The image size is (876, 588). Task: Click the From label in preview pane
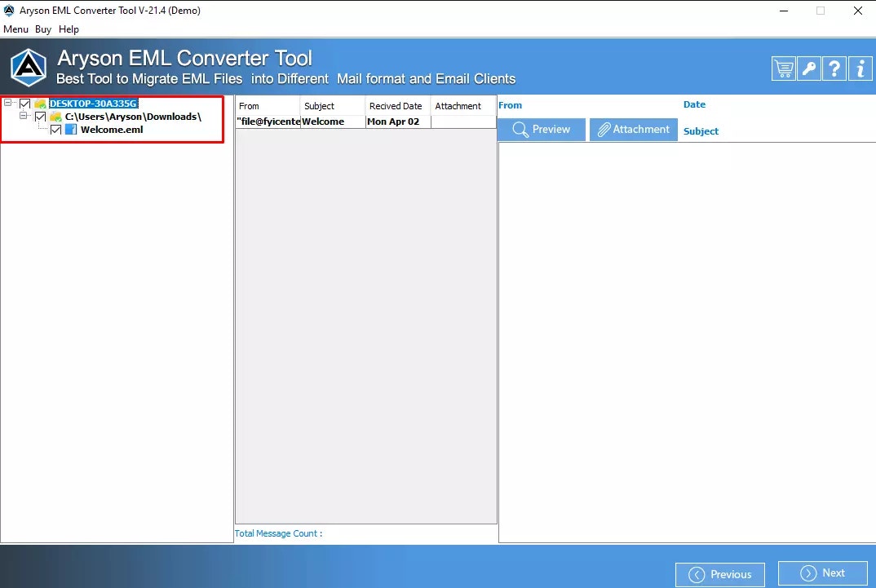point(510,105)
